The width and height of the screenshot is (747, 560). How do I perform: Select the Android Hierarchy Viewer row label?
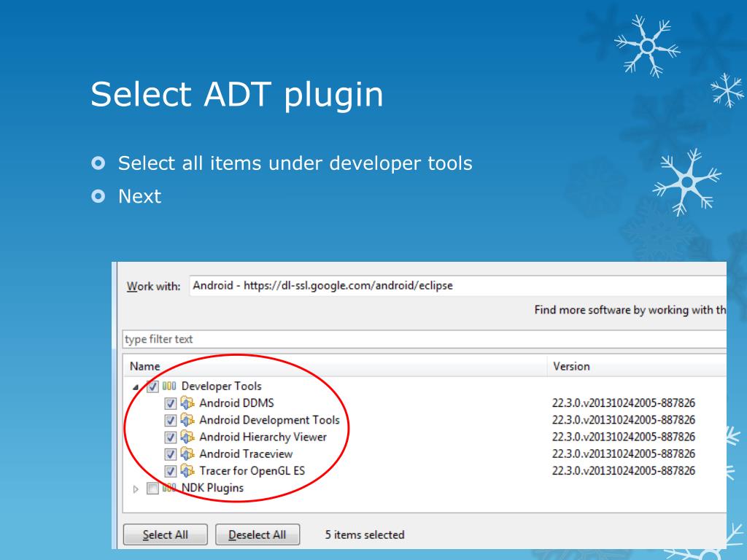pos(263,437)
